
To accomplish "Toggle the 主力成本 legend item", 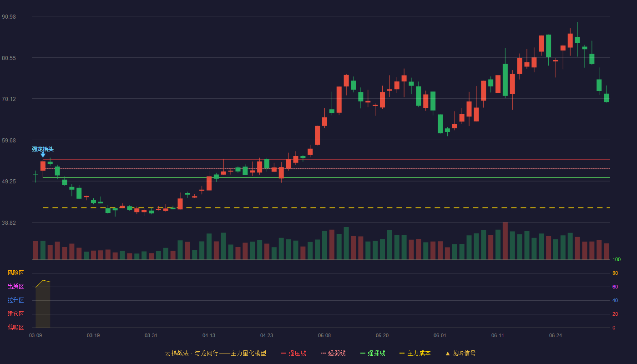I will click(x=415, y=353).
